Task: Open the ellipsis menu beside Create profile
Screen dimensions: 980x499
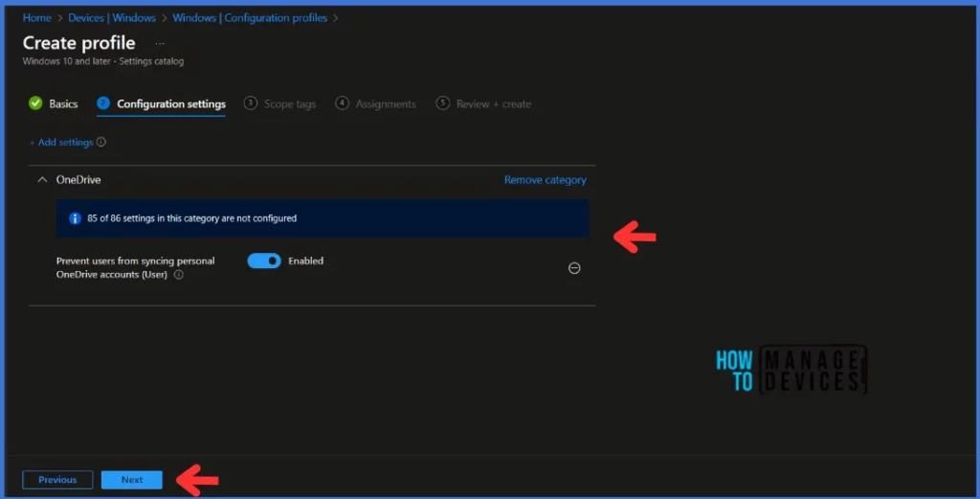Action: [160, 44]
